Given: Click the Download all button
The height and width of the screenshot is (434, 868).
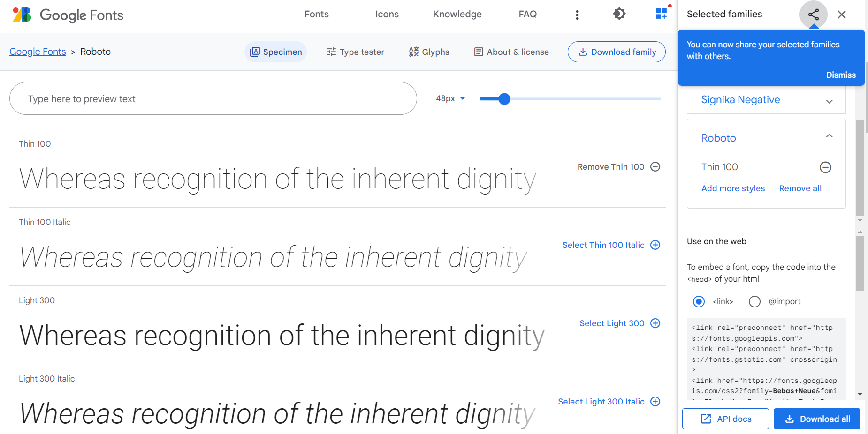Looking at the screenshot, I should 817,419.
